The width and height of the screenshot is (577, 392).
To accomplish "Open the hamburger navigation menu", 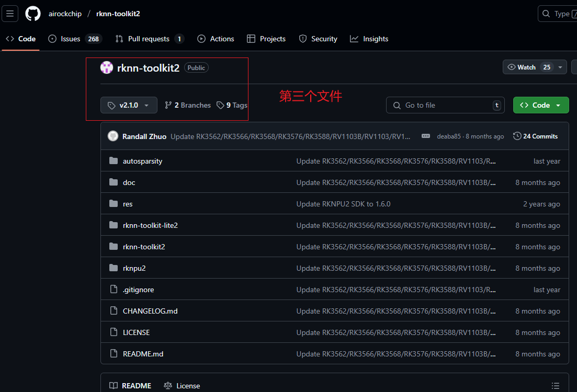I will (x=10, y=14).
